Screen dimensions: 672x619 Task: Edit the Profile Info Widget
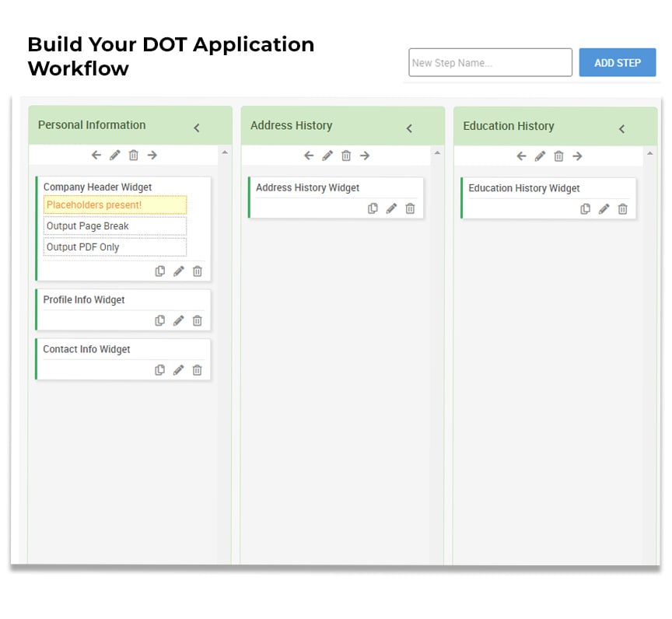point(179,320)
